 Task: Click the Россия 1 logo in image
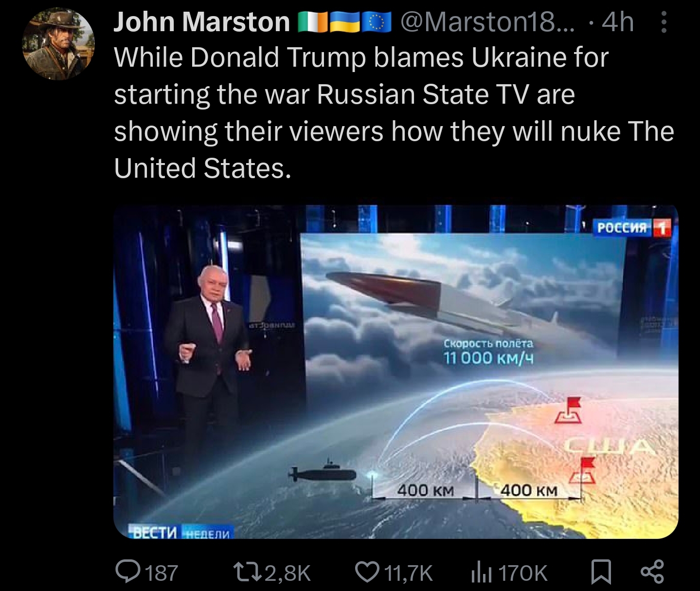coord(632,227)
